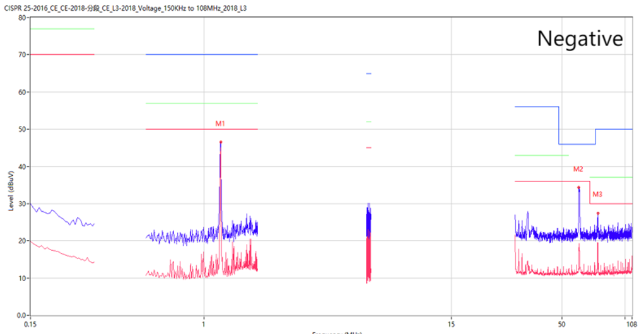The width and height of the screenshot is (644, 334).
Task: Click the Negative label on the chart
Action: click(580, 38)
